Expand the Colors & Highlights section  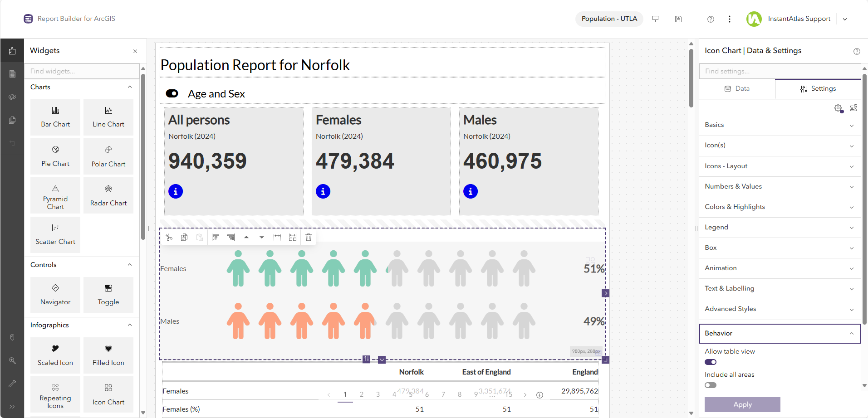click(780, 207)
